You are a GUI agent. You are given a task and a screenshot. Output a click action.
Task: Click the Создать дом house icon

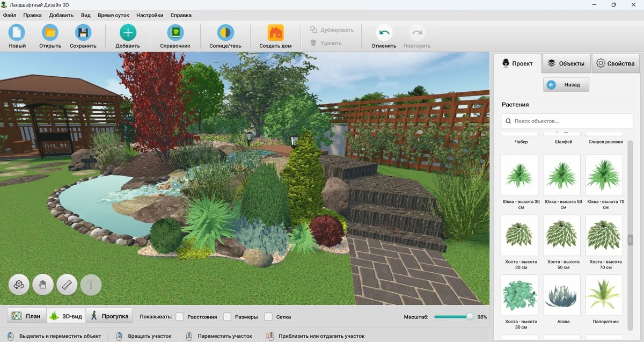[x=275, y=33]
